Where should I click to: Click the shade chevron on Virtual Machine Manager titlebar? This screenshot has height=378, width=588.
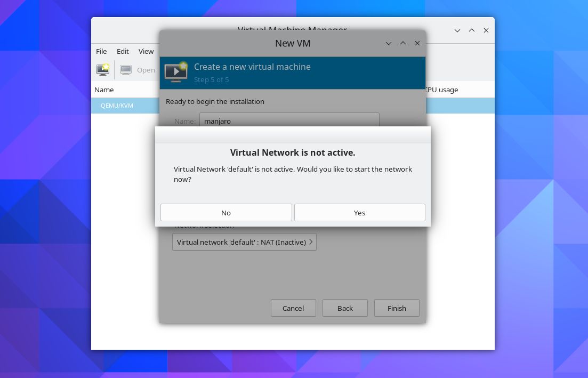point(457,30)
